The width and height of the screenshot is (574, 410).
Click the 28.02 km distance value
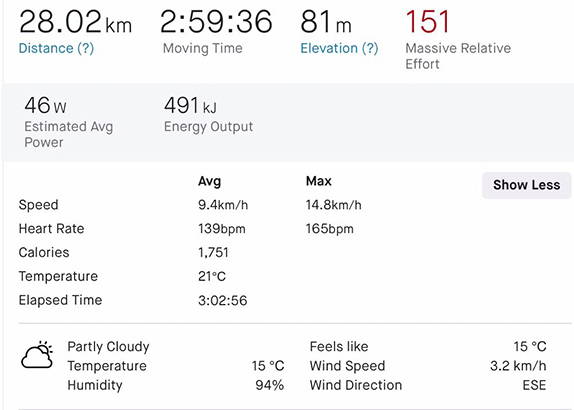tap(75, 22)
